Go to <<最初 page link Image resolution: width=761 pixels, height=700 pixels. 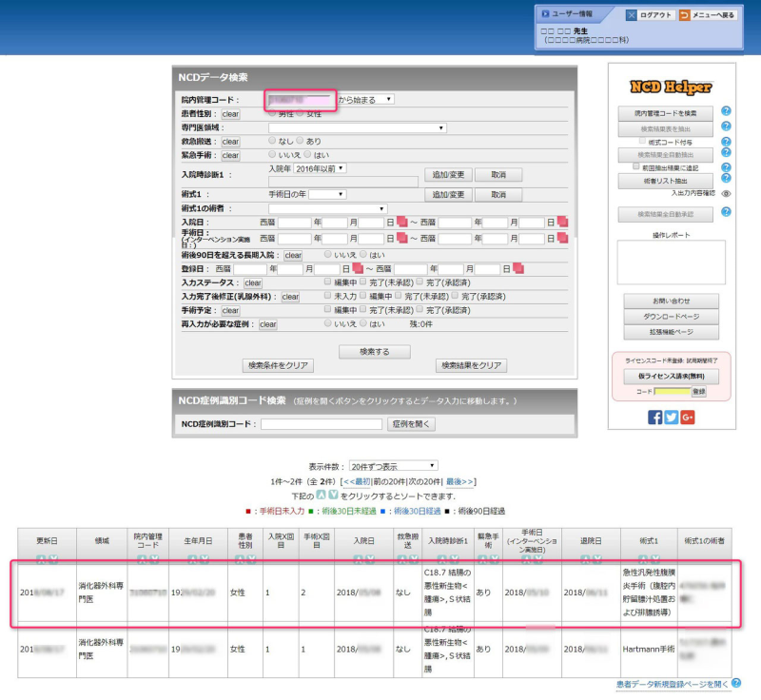[357, 481]
